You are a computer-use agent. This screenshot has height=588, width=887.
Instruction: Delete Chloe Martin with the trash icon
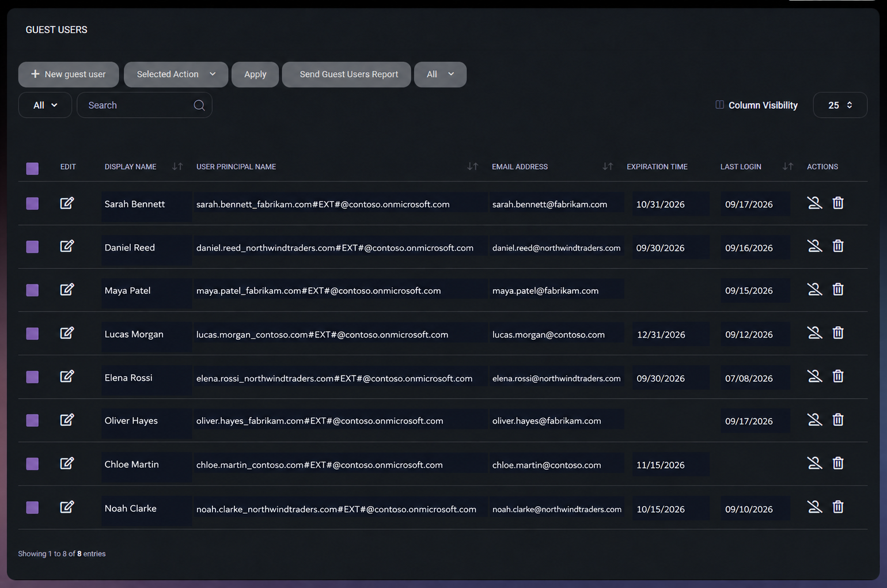coord(838,463)
